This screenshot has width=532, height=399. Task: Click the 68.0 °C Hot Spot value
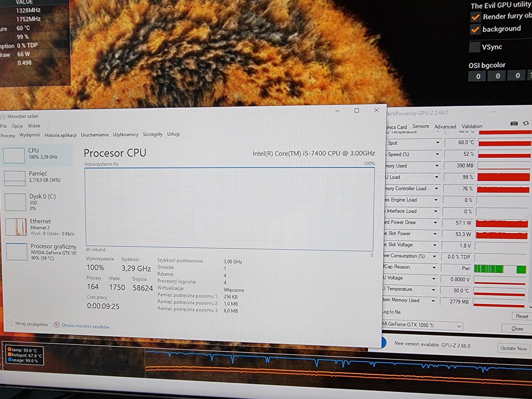(466, 142)
